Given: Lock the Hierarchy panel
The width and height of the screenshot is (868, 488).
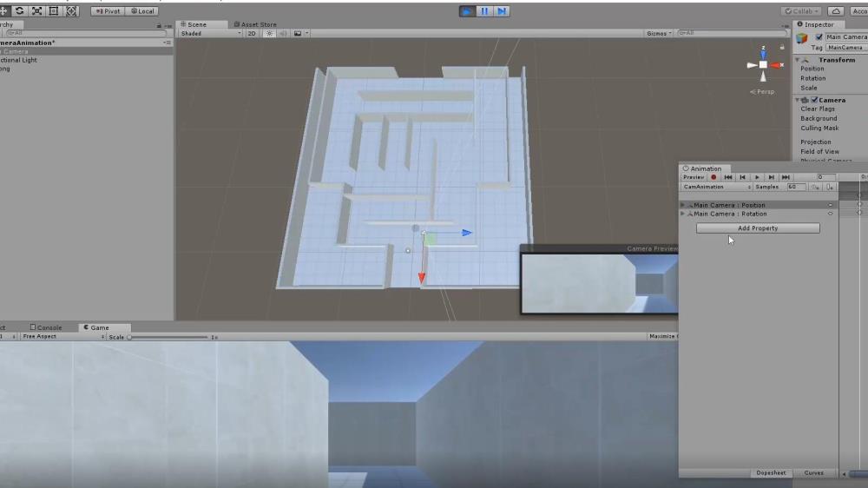Looking at the screenshot, I should click(x=159, y=25).
